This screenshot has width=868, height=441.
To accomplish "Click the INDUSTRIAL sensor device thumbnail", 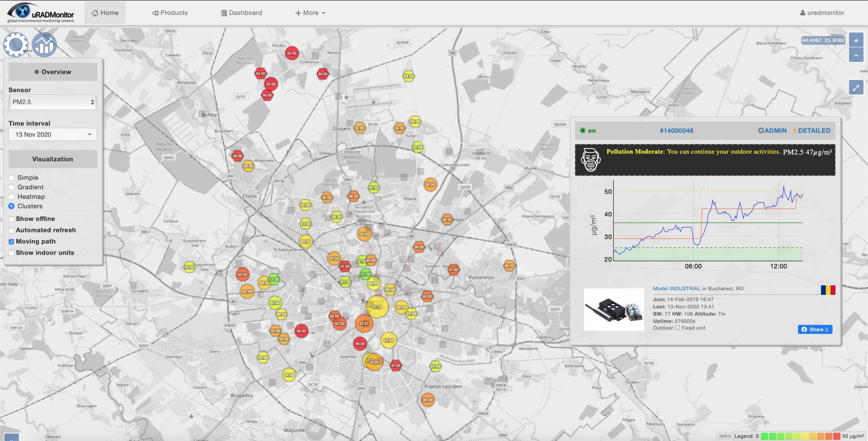I will [614, 309].
